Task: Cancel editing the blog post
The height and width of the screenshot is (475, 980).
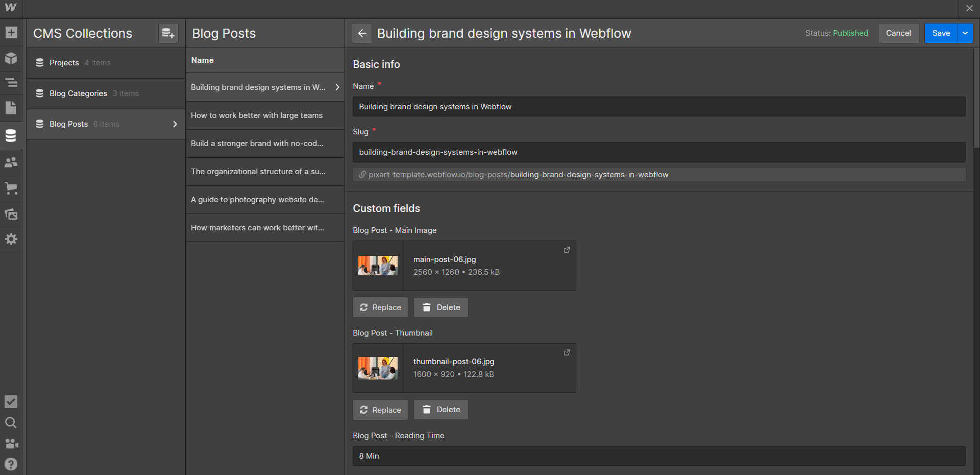Action: (898, 33)
